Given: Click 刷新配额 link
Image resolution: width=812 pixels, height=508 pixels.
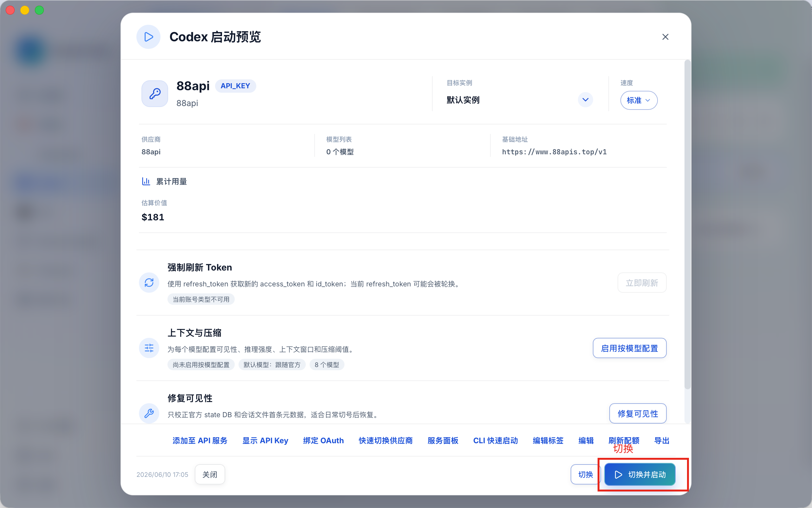Looking at the screenshot, I should click(x=624, y=440).
